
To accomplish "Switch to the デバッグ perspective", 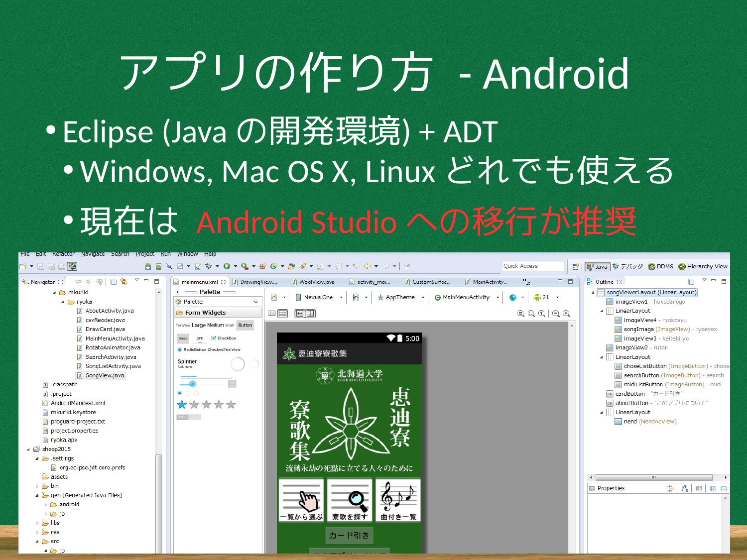I will pyautogui.click(x=627, y=266).
